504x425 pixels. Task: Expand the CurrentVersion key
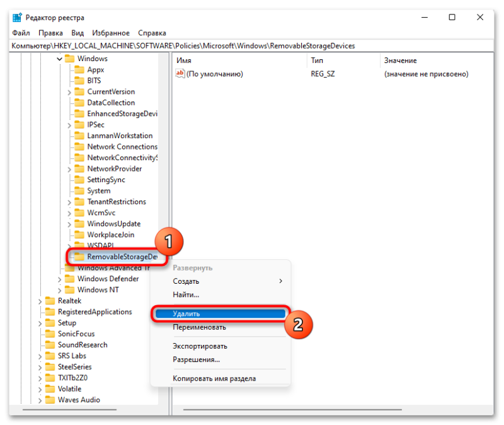(x=69, y=92)
